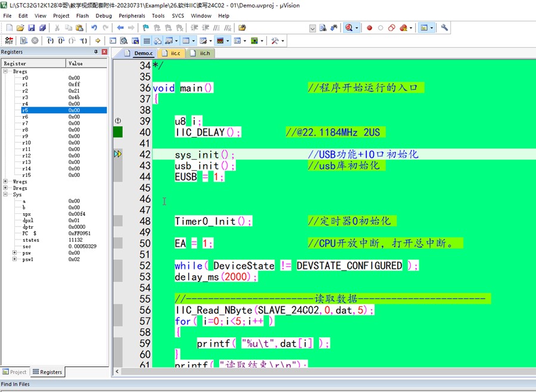
Task: Open the Peripherals menu
Action: pyautogui.click(x=132, y=15)
